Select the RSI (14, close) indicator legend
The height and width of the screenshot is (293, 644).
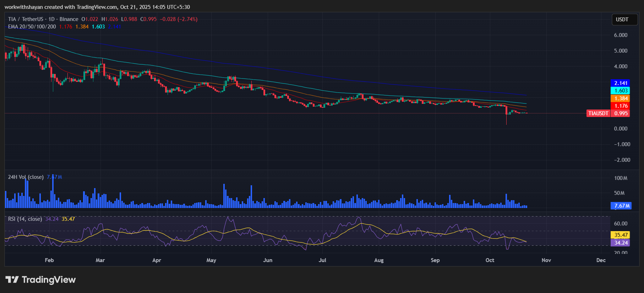(x=25, y=219)
